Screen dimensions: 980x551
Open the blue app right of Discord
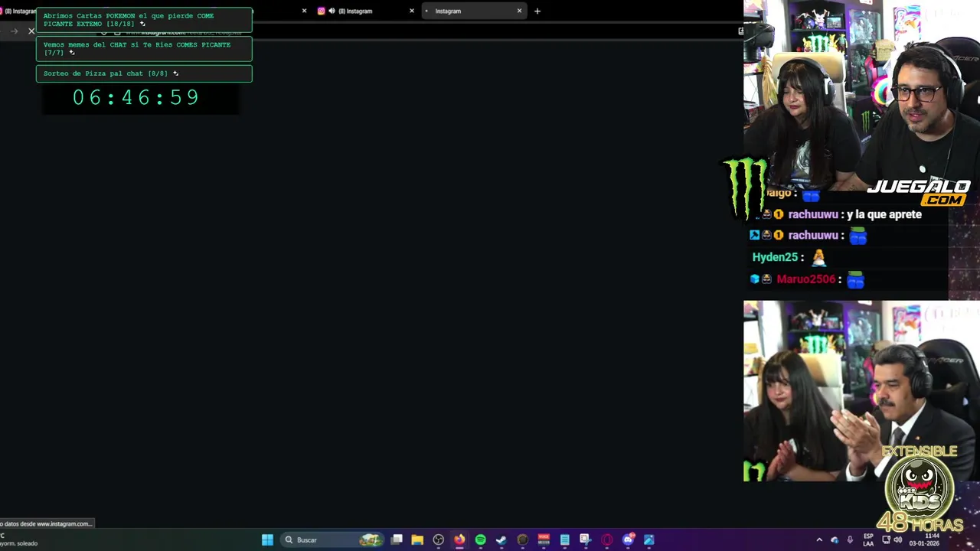point(649,540)
